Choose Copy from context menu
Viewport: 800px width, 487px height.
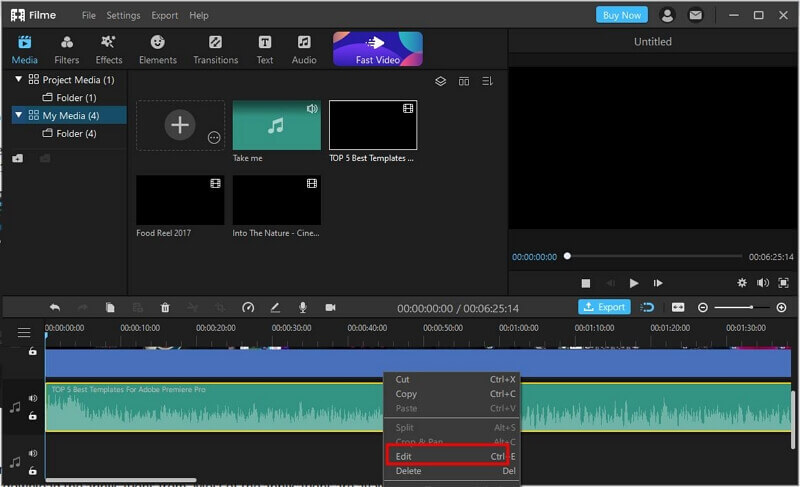coord(452,394)
